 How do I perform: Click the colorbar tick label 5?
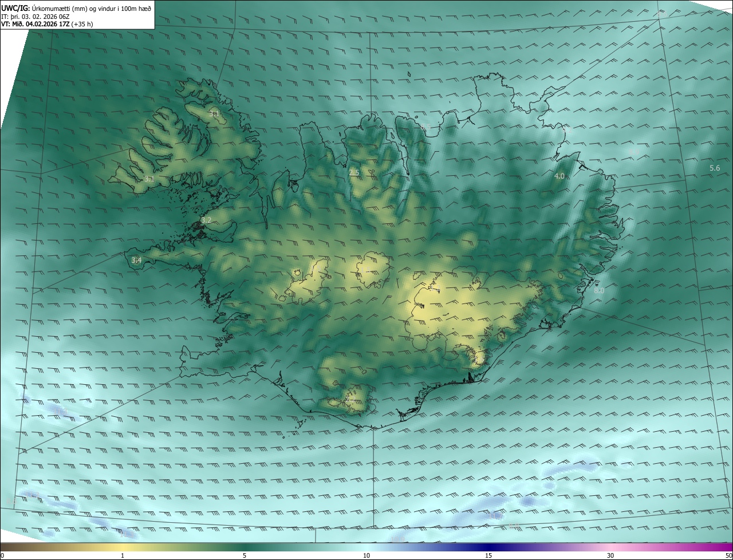(x=245, y=555)
